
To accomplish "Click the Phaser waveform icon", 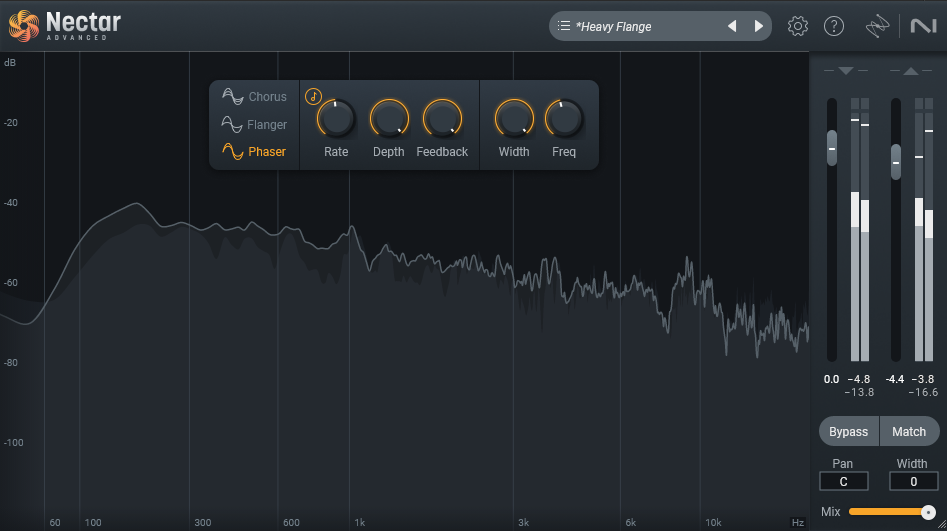I will pyautogui.click(x=233, y=151).
